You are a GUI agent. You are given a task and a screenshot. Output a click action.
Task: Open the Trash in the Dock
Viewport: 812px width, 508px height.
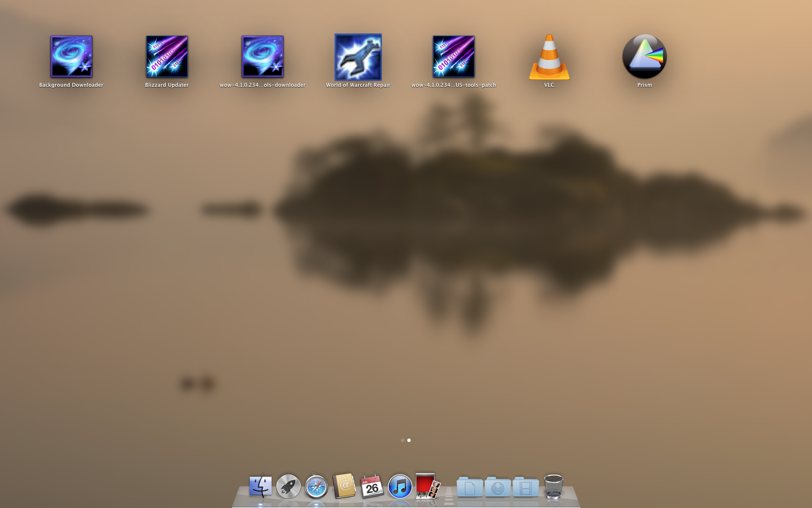pos(553,486)
